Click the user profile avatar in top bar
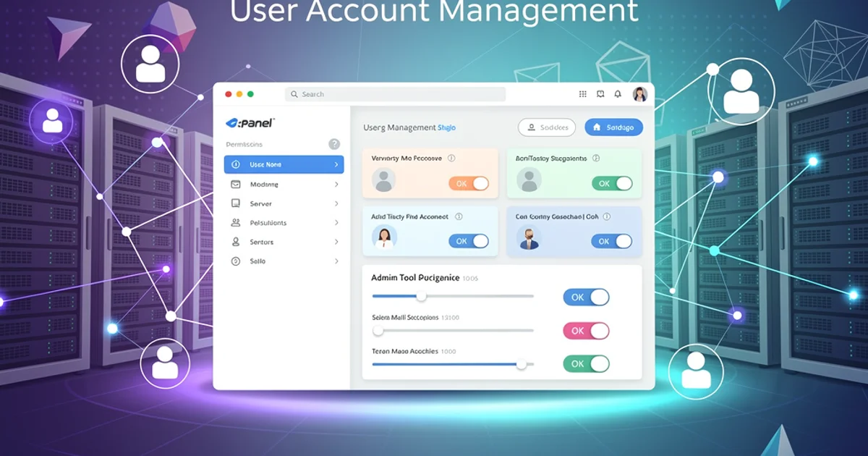Image resolution: width=868 pixels, height=456 pixels. click(639, 94)
